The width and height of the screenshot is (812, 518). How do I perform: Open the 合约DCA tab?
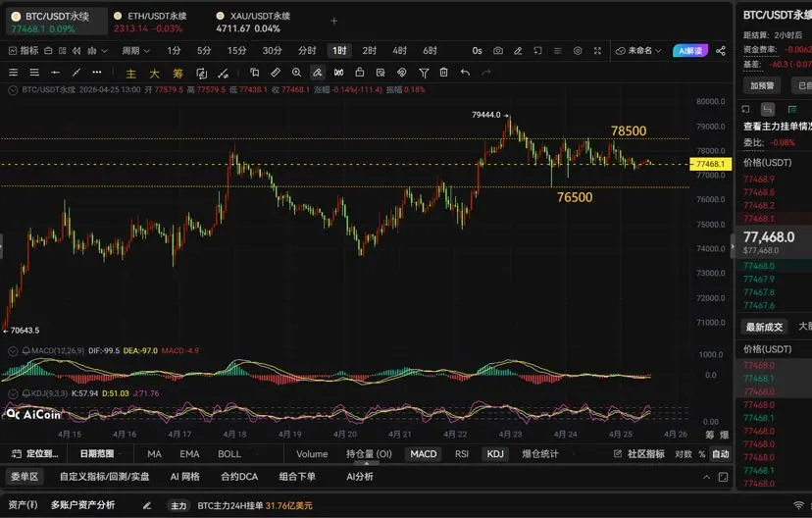coord(239,477)
